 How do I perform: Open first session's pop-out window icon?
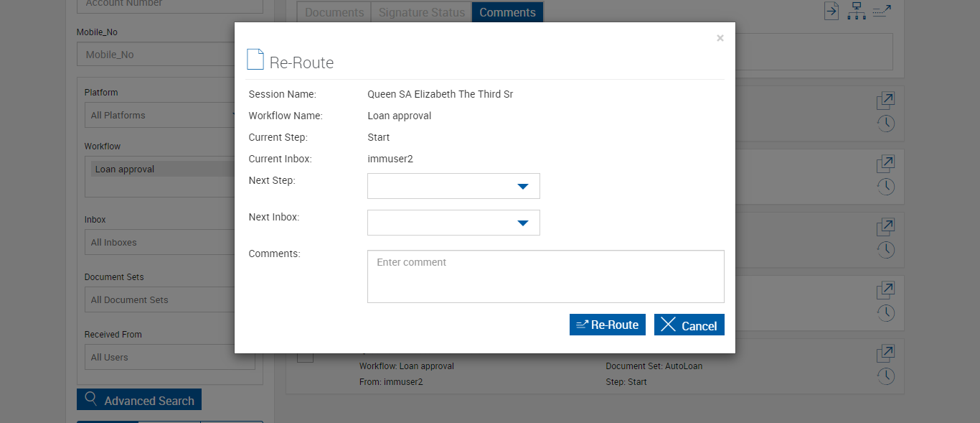[885, 101]
